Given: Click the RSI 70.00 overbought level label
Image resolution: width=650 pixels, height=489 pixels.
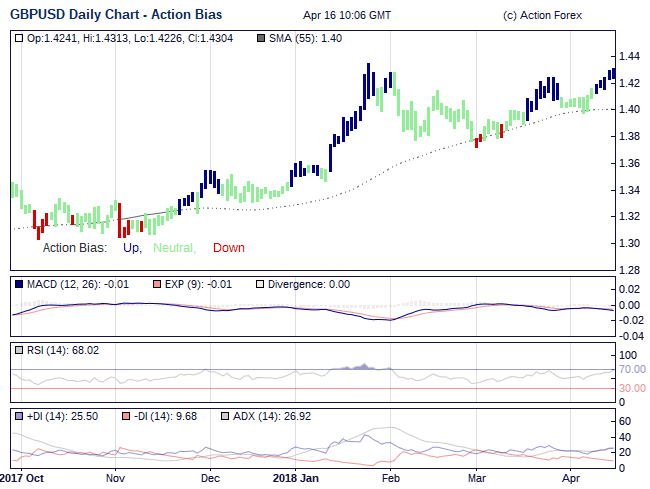Looking at the screenshot, I should 633,370.
